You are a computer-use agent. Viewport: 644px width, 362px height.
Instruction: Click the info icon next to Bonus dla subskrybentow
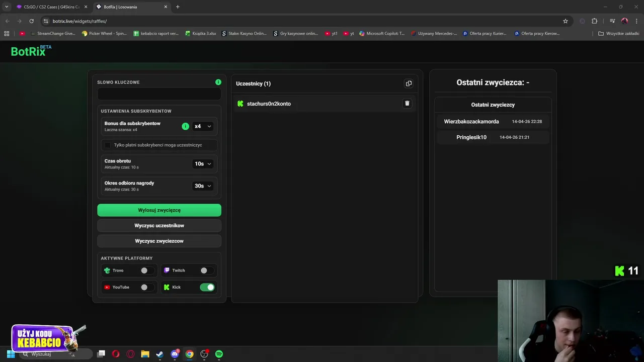coord(185,126)
